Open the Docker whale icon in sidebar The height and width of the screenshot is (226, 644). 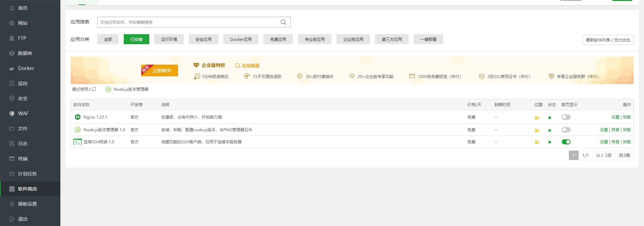tap(12, 68)
